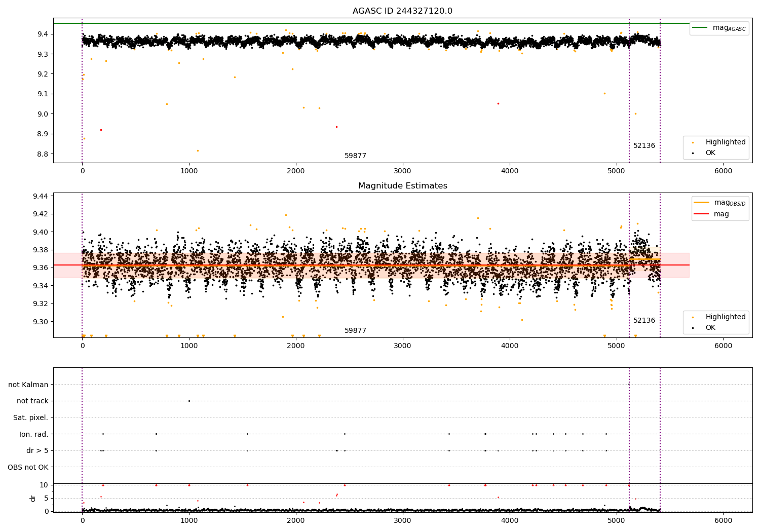Screen dimensions: 760x532
Task: Click the rotated "dr" y-axis label
Action: click(33, 498)
